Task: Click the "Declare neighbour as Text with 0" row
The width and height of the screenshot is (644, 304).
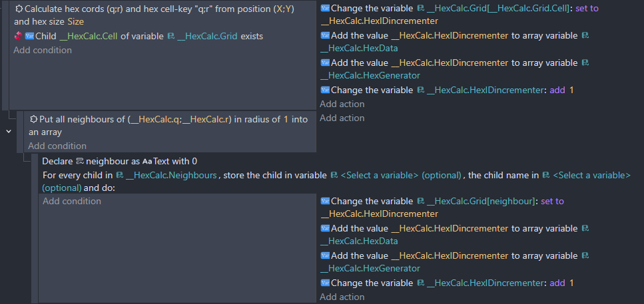Action: click(120, 161)
